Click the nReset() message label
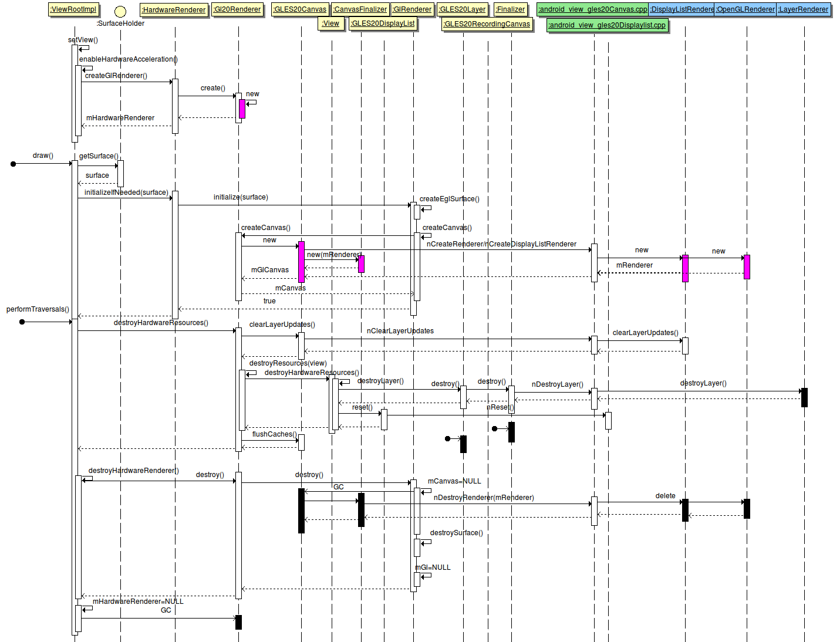 tap(500, 407)
